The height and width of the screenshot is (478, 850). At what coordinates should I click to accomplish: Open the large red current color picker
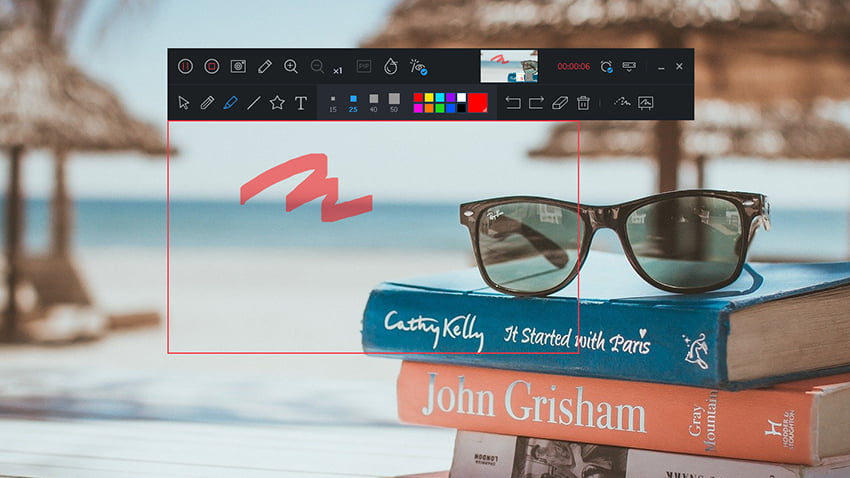[x=478, y=102]
